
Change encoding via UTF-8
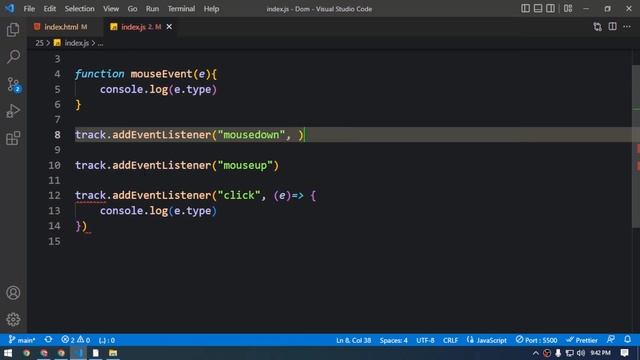tap(425, 340)
